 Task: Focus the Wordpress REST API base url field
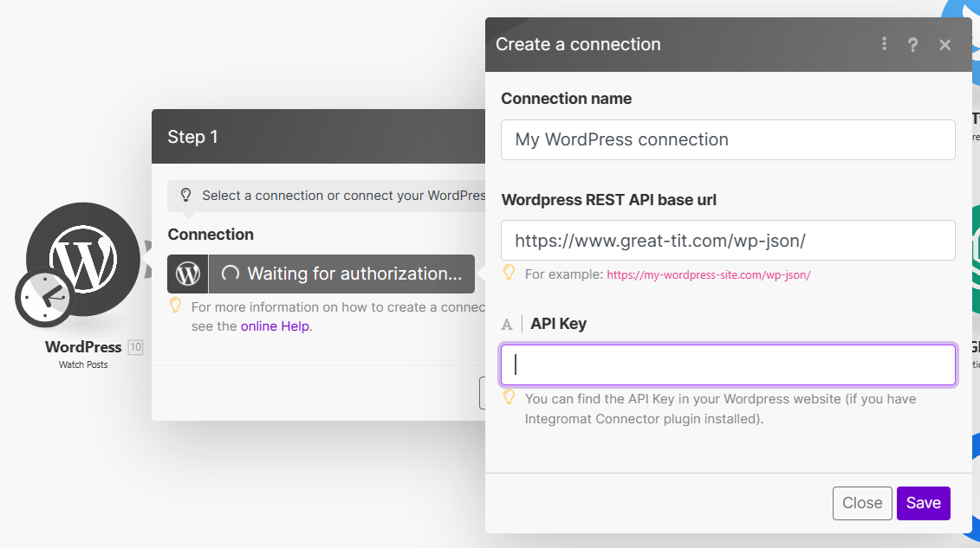click(728, 241)
